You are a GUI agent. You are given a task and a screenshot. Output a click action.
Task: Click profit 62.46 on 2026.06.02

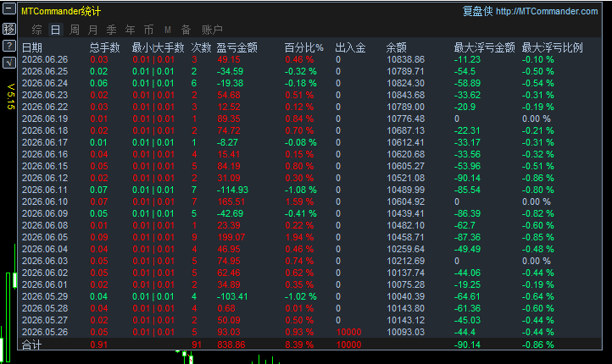[229, 273]
